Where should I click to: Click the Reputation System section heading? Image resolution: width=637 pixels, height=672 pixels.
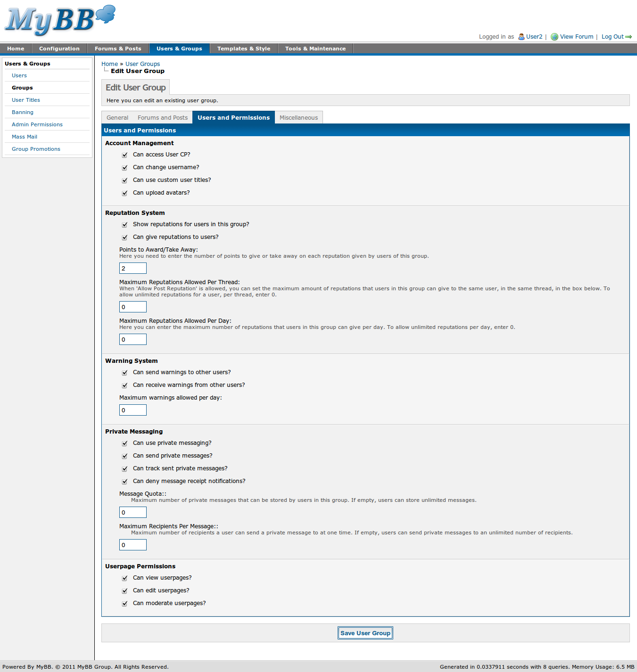pos(135,213)
